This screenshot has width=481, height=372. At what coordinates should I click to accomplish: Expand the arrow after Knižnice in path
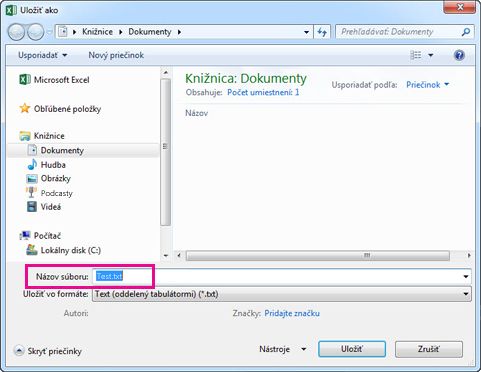121,32
